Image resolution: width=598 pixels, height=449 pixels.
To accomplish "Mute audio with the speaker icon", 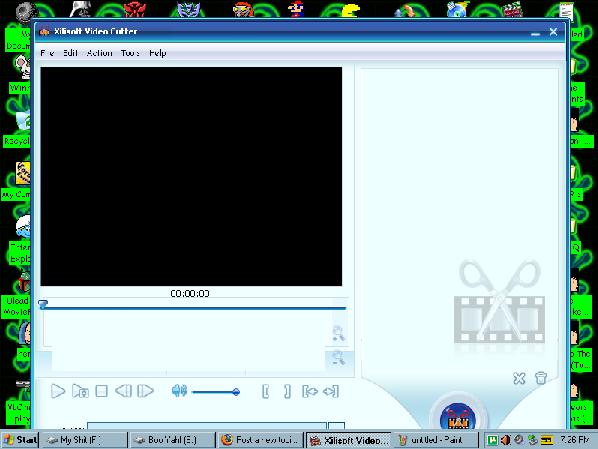I will point(179,391).
